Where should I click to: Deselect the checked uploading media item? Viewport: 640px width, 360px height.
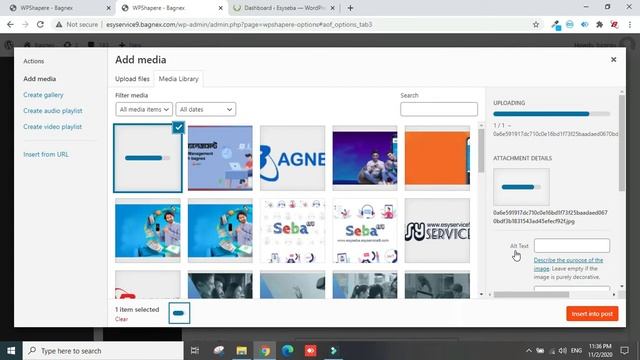pyautogui.click(x=178, y=127)
